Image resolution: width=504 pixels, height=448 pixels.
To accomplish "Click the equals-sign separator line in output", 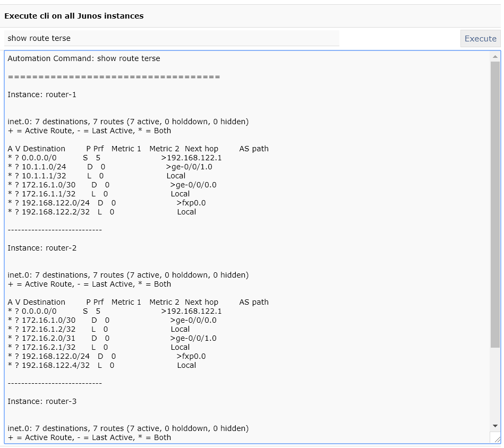I will pyautogui.click(x=114, y=77).
